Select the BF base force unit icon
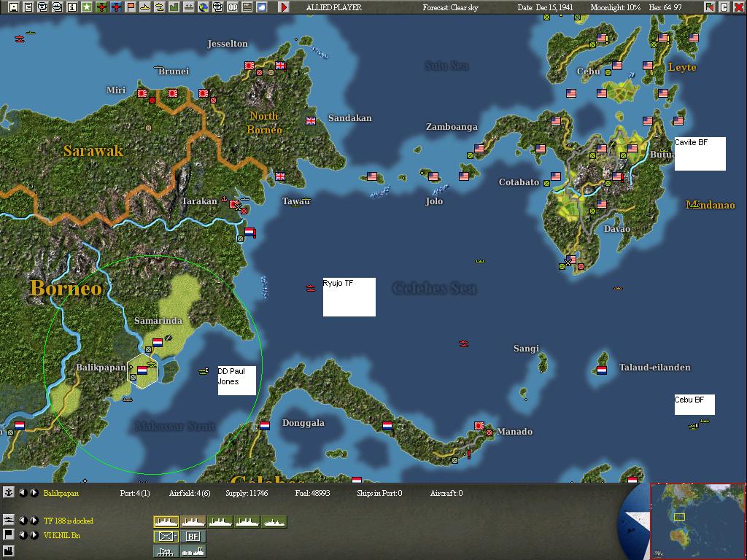This screenshot has width=747, height=560. click(x=193, y=537)
